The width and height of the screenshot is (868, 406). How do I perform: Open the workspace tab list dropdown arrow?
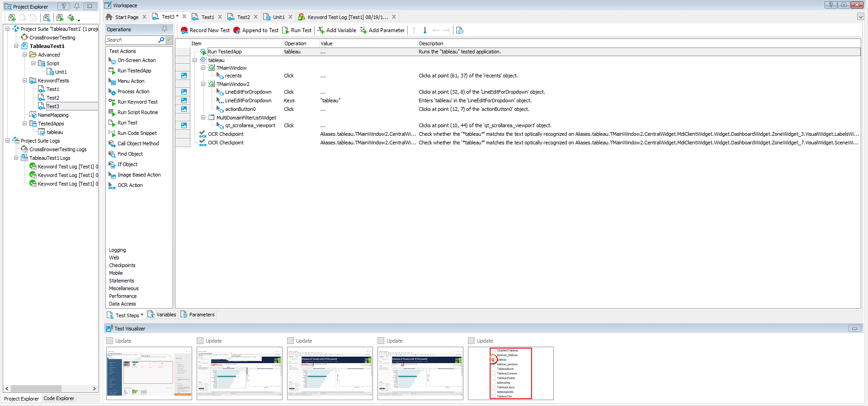point(860,17)
